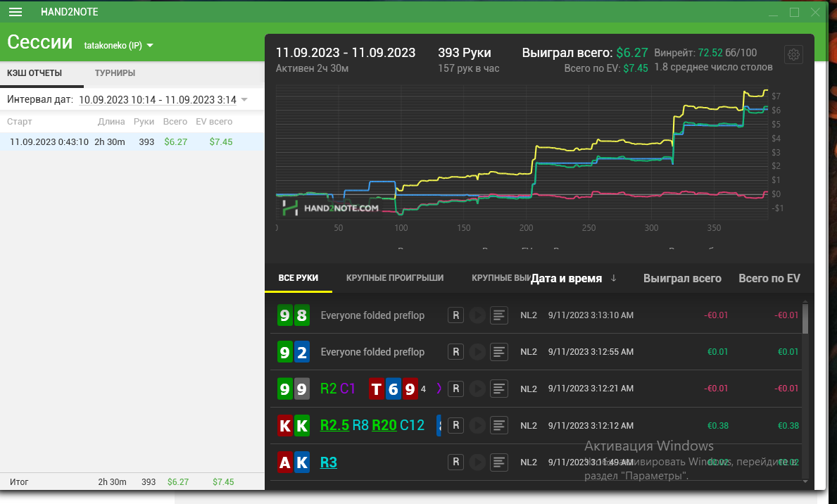Open the graph settings gear
The width and height of the screenshot is (837, 504).
[794, 54]
